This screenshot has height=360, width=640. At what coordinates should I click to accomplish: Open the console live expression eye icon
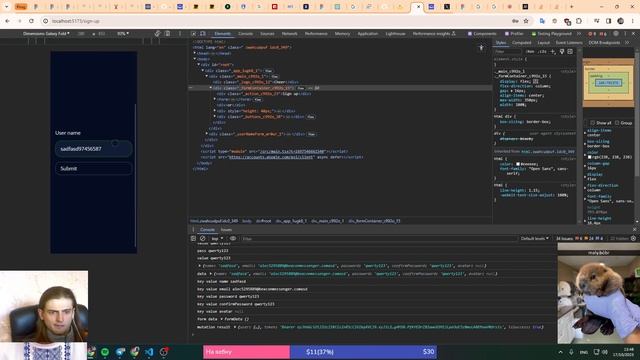pos(233,238)
